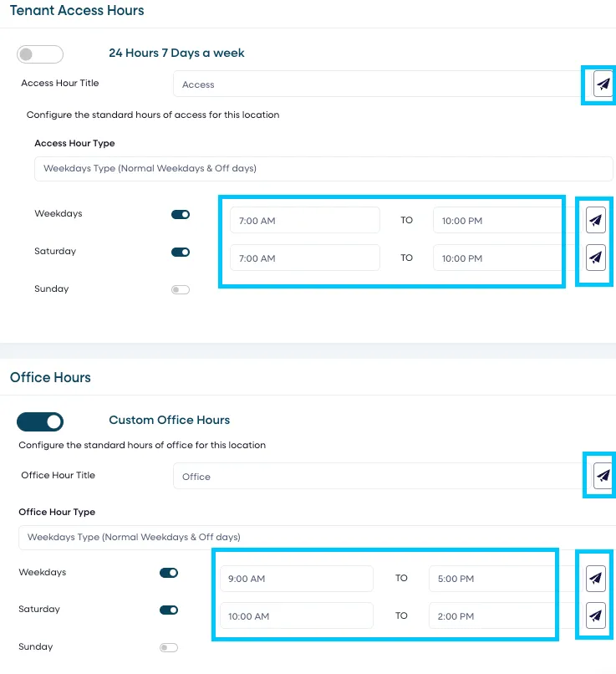
Task: Open Office Weekdays 9:00 AM start time
Action: 297,578
